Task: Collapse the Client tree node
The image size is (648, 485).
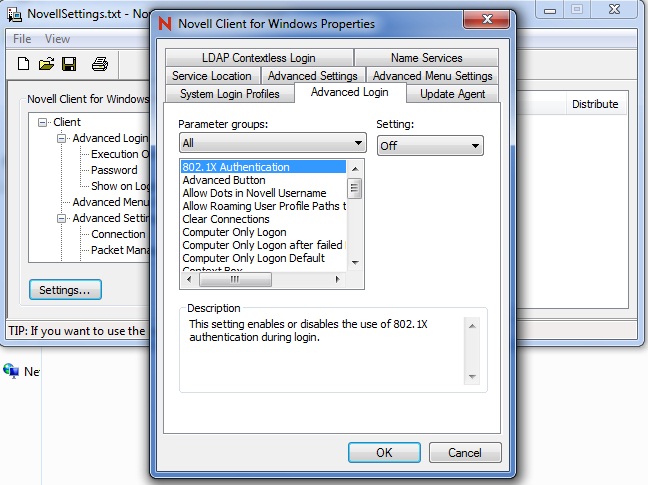Action: point(42,122)
